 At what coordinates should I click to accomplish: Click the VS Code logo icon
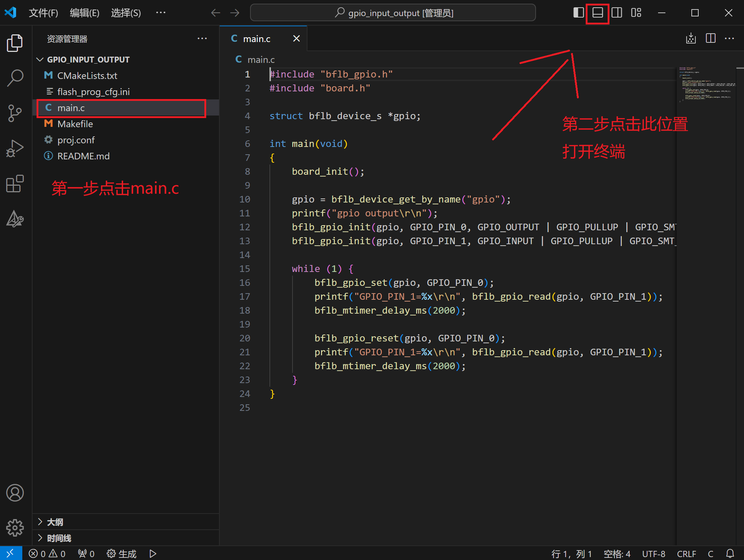(x=10, y=13)
